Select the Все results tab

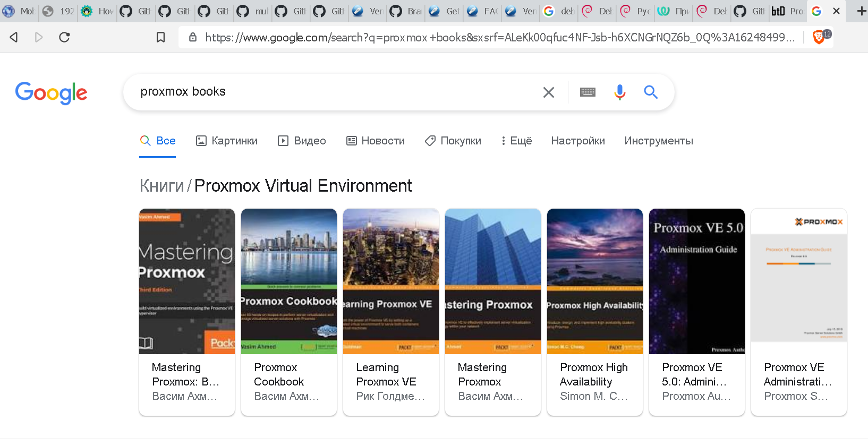tap(158, 141)
